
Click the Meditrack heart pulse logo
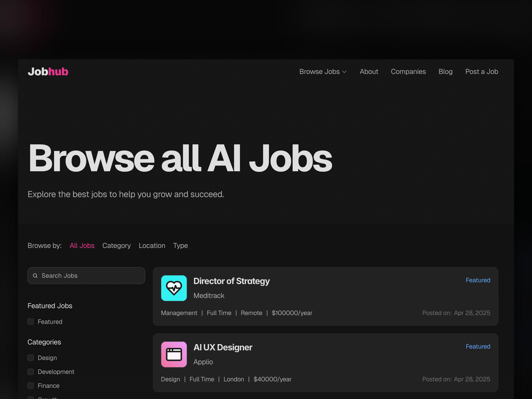coord(174,288)
